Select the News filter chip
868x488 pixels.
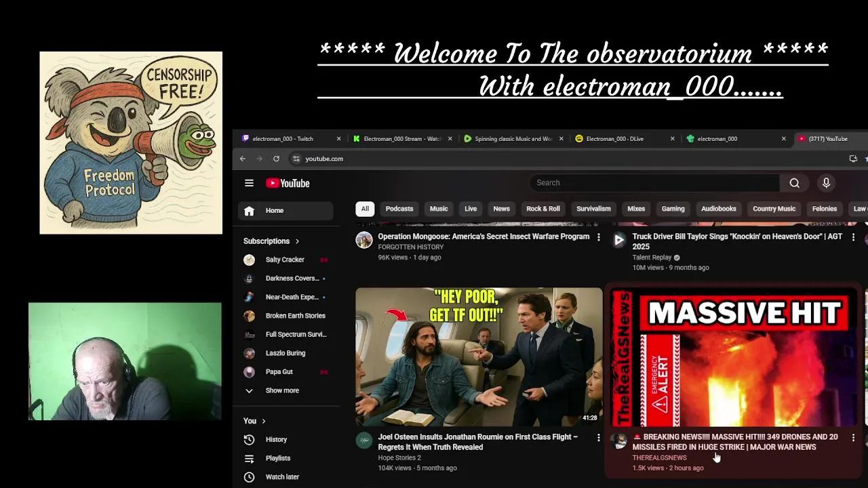tap(501, 209)
